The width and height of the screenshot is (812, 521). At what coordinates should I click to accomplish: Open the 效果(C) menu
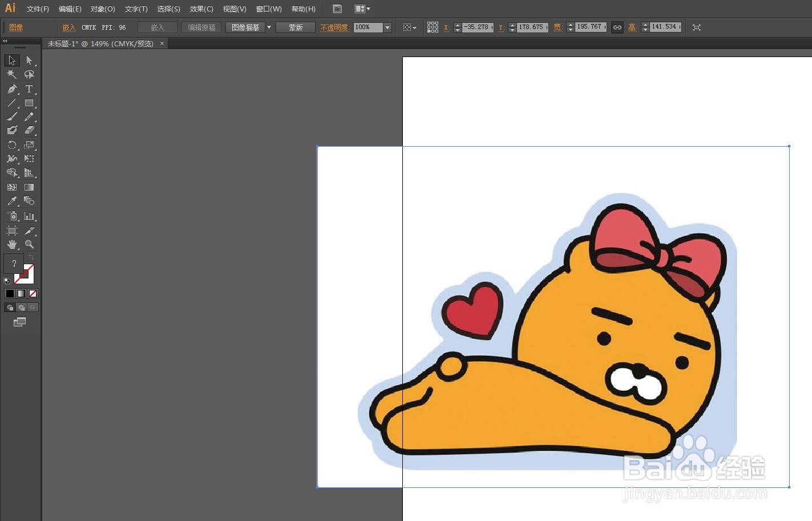(x=201, y=9)
